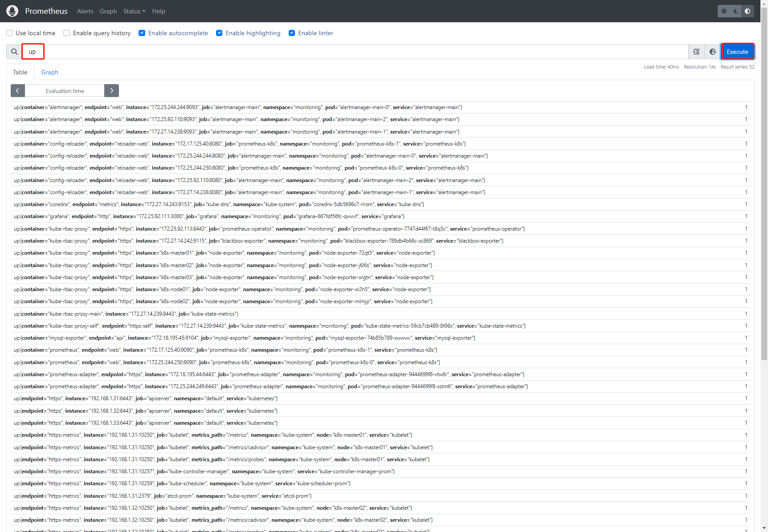Click the value 1 in the etcd-prom row

(746, 496)
